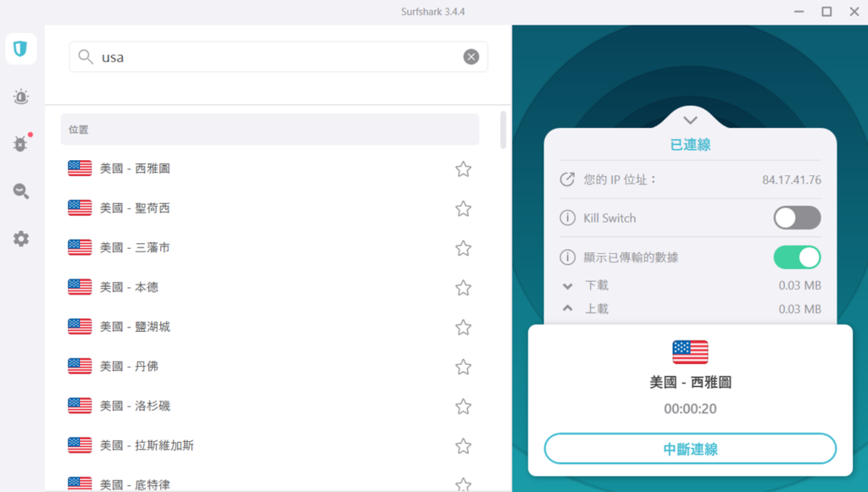Viewport: 868px width, 492px height.
Task: Select the 美國 - 鹽湖城 location row
Action: 270,327
